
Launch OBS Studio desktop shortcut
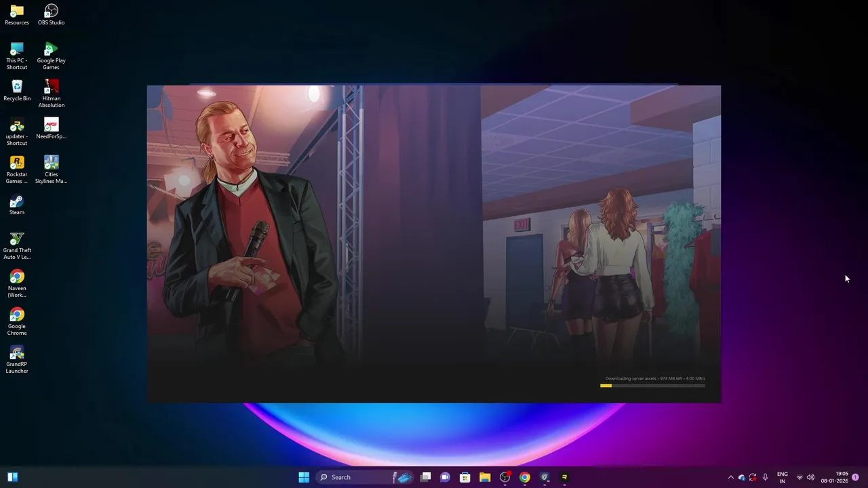(51, 15)
